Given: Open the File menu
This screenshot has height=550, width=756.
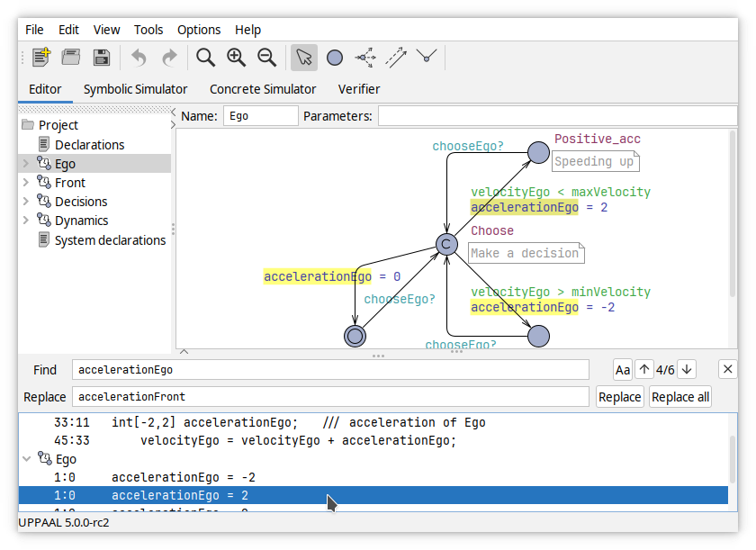Looking at the screenshot, I should pyautogui.click(x=34, y=30).
